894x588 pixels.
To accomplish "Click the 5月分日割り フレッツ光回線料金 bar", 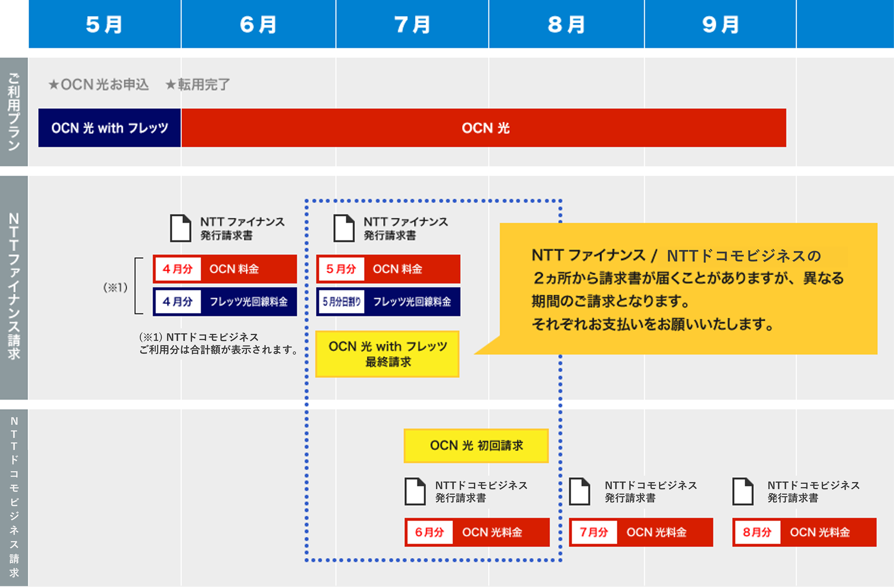I will (x=388, y=302).
